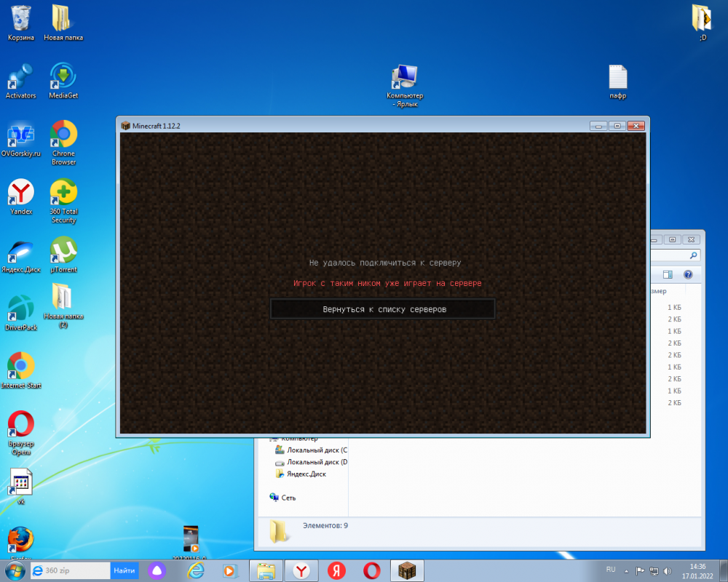Switch to the Explorer taskbar button
Image resolution: width=728 pixels, height=582 pixels.
pos(266,571)
